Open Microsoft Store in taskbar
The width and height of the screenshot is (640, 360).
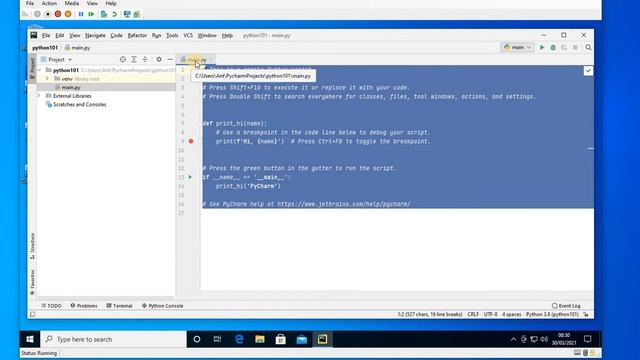point(281,339)
